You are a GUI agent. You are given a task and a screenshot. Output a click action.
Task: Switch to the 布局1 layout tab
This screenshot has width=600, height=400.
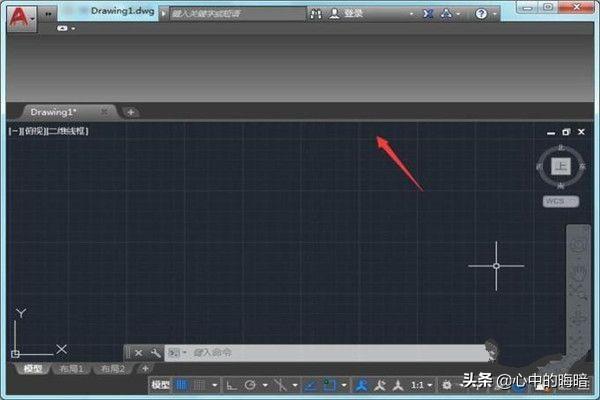click(x=73, y=369)
